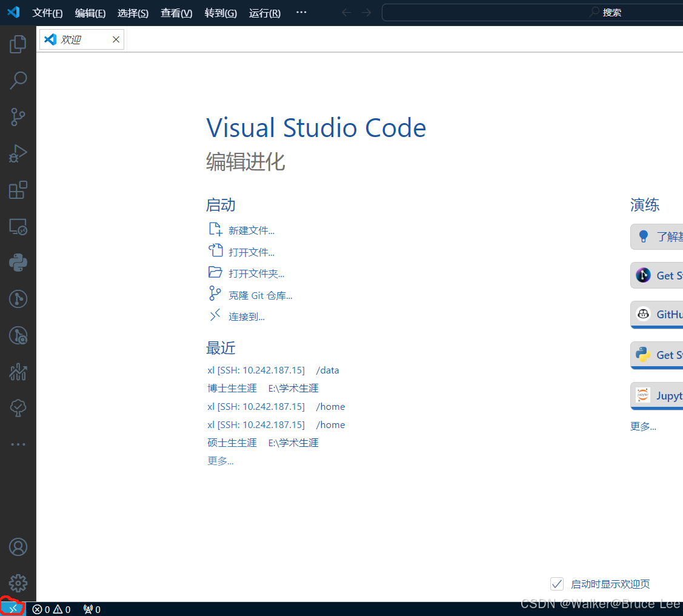Open the Python extension view

18,263
